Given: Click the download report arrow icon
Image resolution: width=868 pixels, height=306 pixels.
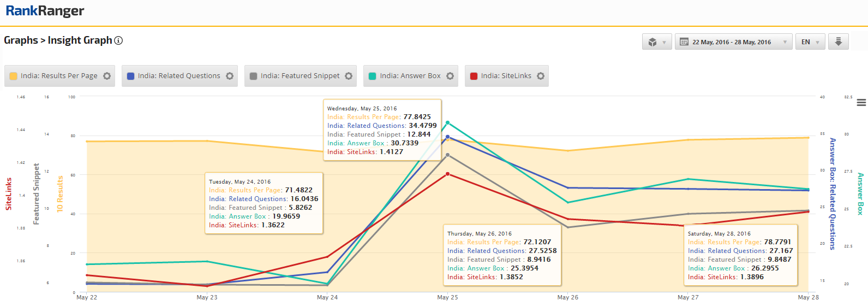Looking at the screenshot, I should [839, 42].
